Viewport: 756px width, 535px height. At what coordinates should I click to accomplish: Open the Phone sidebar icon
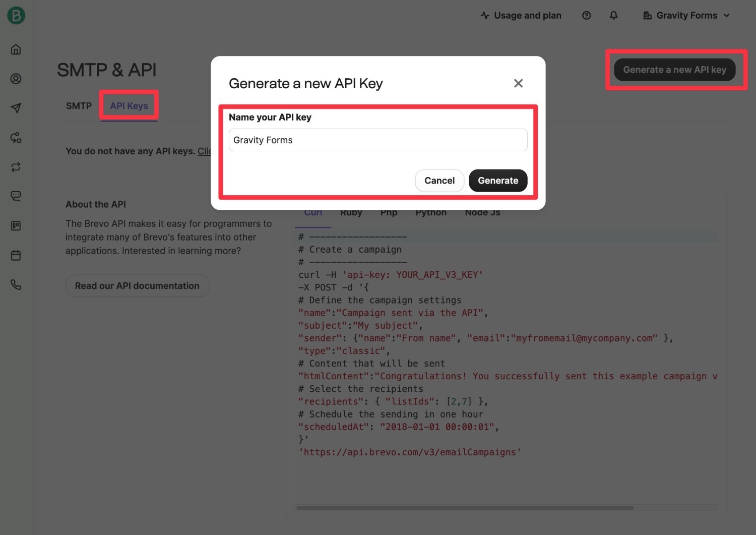pos(16,285)
